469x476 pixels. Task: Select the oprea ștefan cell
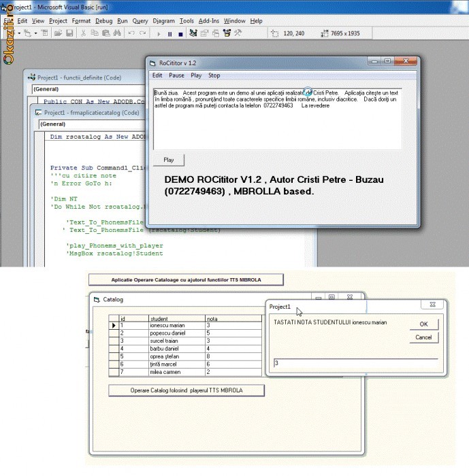[177, 356]
